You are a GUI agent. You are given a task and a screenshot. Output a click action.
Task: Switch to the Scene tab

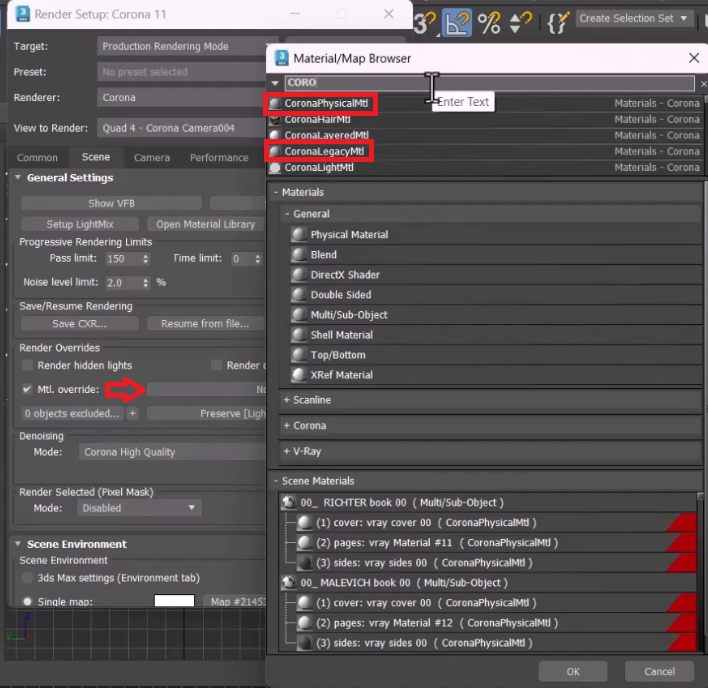coord(96,157)
